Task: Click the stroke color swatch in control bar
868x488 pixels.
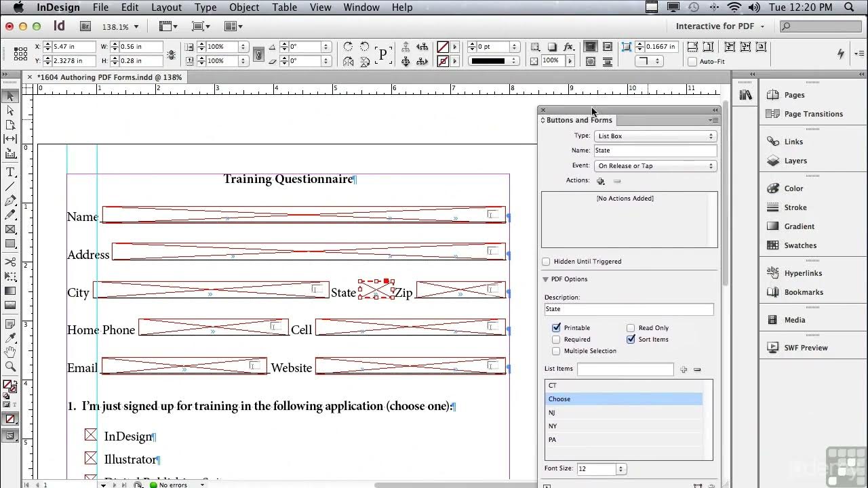Action: (443, 61)
